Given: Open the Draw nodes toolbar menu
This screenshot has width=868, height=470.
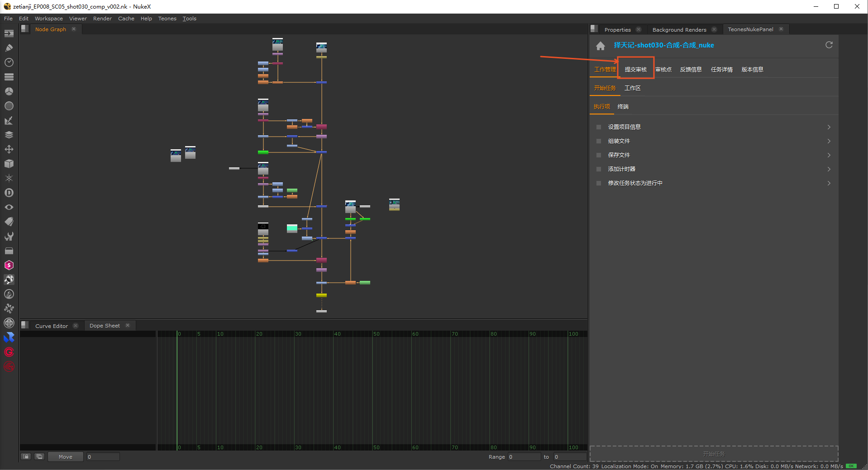Looking at the screenshot, I should click(x=9, y=48).
